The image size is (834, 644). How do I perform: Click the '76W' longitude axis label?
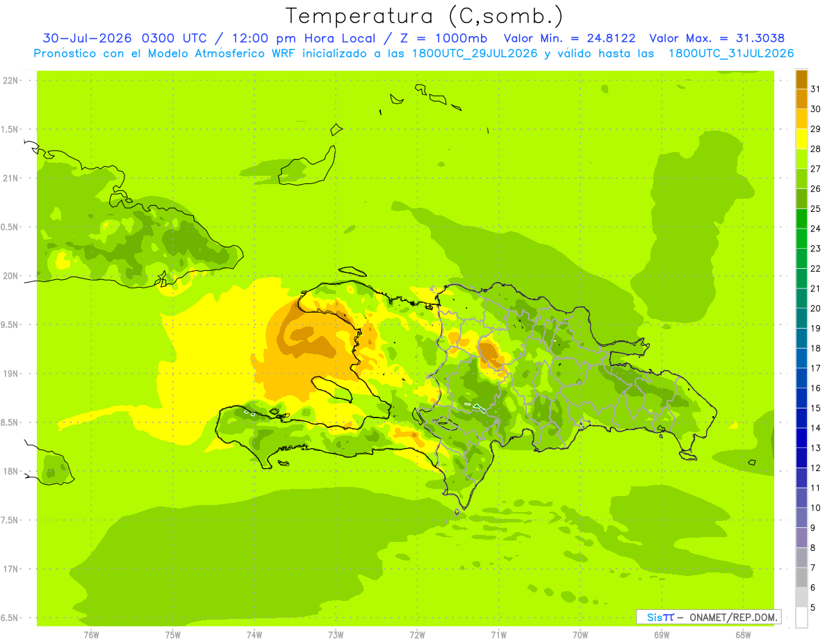[91, 635]
